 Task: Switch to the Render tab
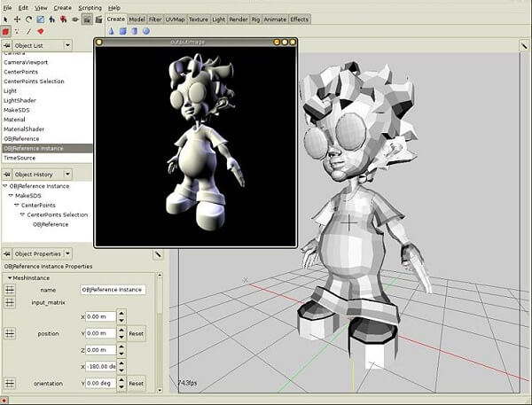239,19
